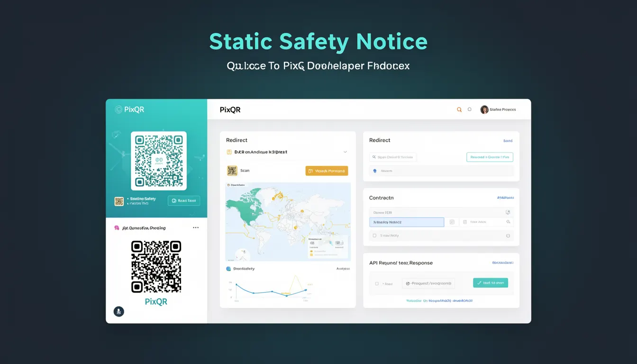Click calendar icon next to highlighted field

point(452,222)
